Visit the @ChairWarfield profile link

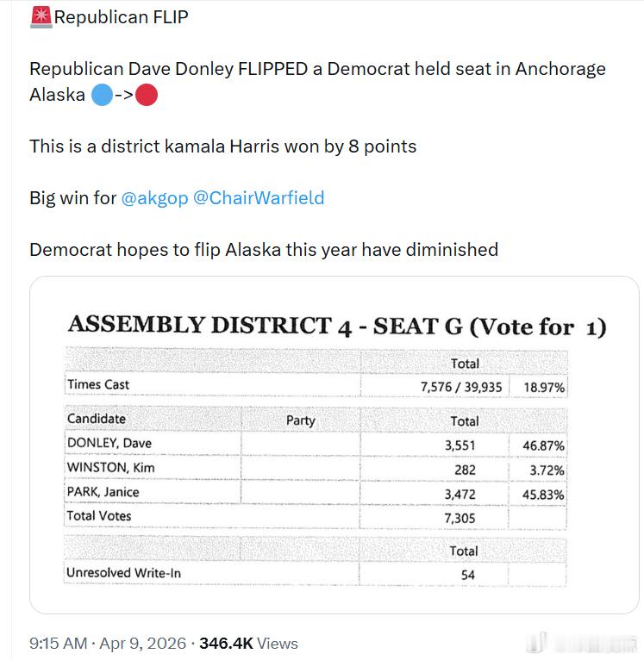coord(259,197)
